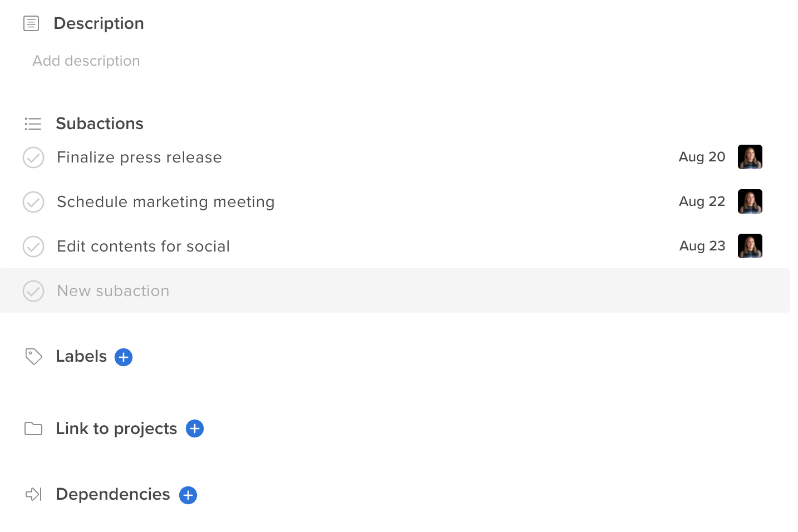Add a dependency with plus icon
The image size is (798, 532).
coord(188,495)
